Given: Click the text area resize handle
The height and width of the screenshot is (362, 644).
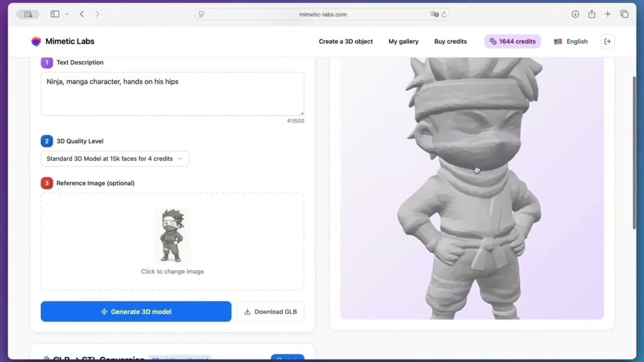Looking at the screenshot, I should pos(301,113).
